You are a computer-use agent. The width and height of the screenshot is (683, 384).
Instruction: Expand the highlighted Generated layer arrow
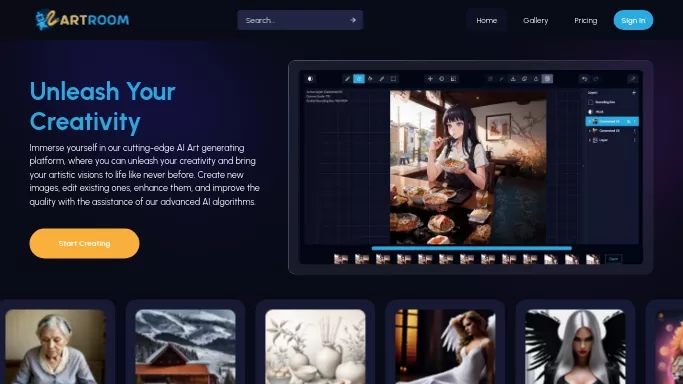(590, 121)
